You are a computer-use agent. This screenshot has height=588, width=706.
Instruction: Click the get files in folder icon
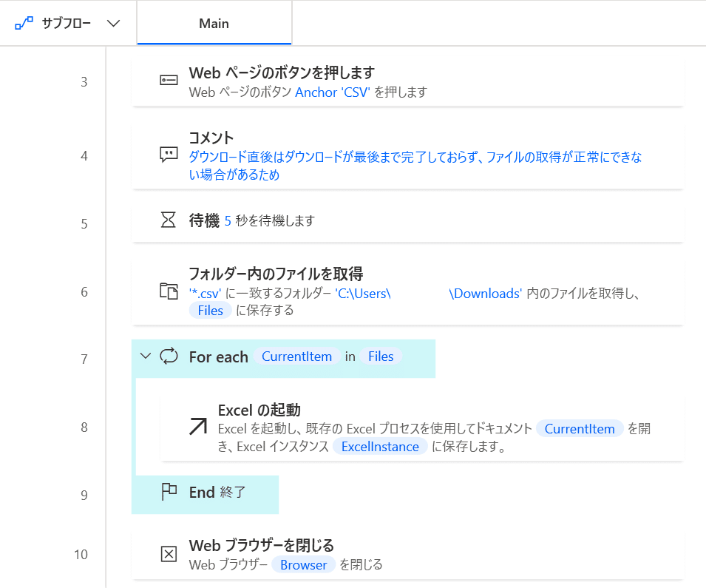tap(169, 291)
